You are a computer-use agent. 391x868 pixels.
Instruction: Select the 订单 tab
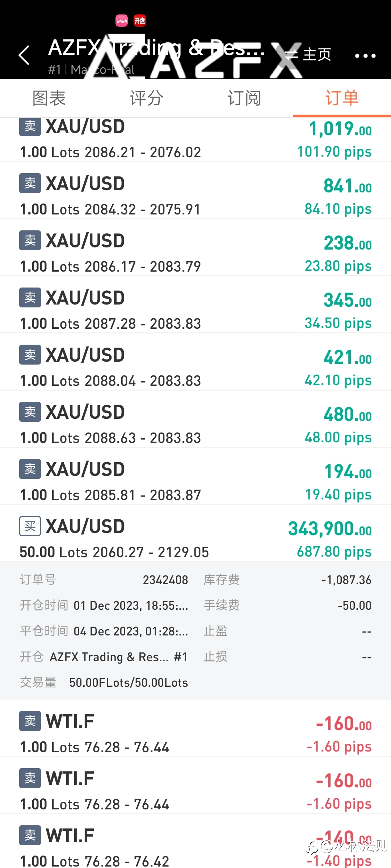click(x=342, y=98)
